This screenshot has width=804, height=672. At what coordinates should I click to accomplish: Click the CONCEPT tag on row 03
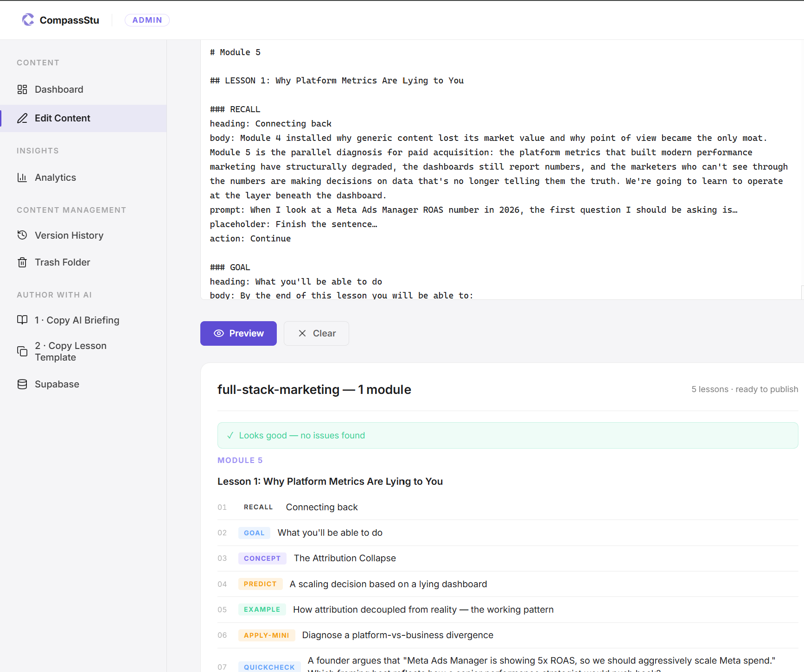coord(262,558)
